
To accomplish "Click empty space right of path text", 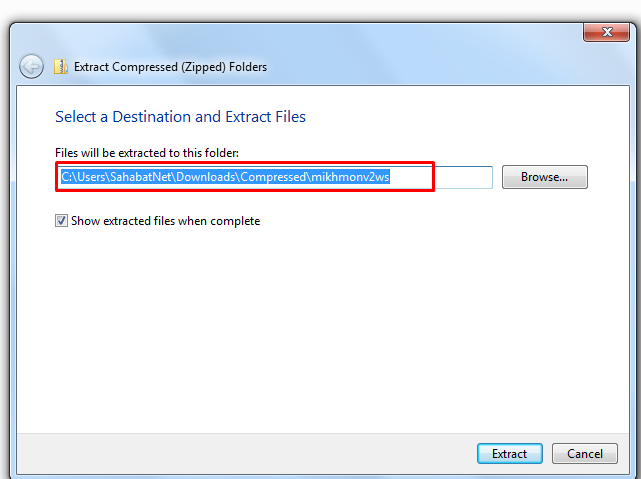I will click(x=460, y=177).
